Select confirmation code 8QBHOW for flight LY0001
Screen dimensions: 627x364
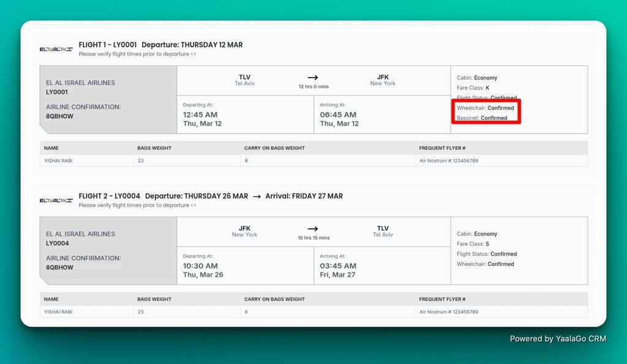coord(59,116)
